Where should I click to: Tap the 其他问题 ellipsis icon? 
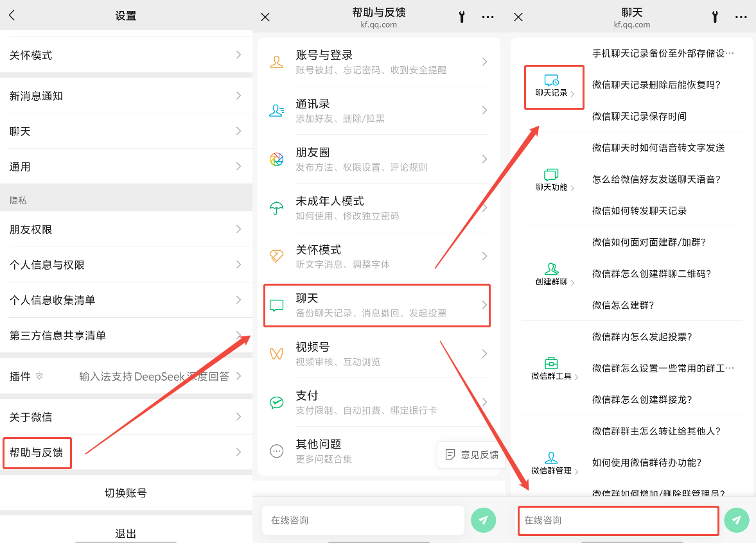[x=276, y=451]
